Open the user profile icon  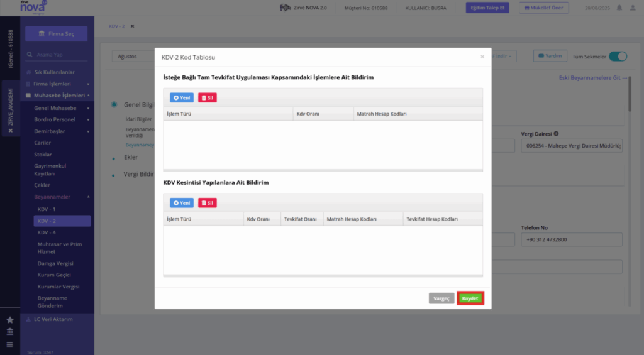633,8
